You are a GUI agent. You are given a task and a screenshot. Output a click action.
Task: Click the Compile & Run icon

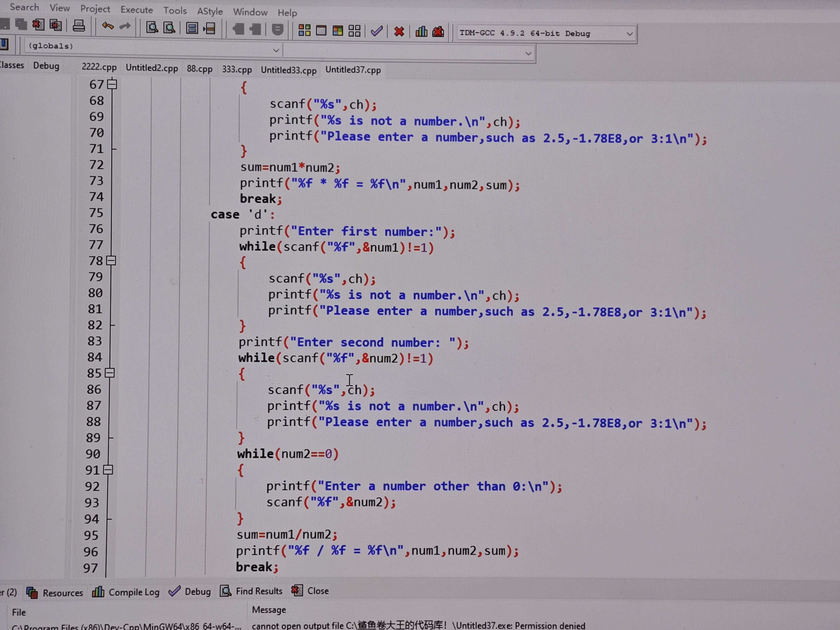pyautogui.click(x=338, y=31)
